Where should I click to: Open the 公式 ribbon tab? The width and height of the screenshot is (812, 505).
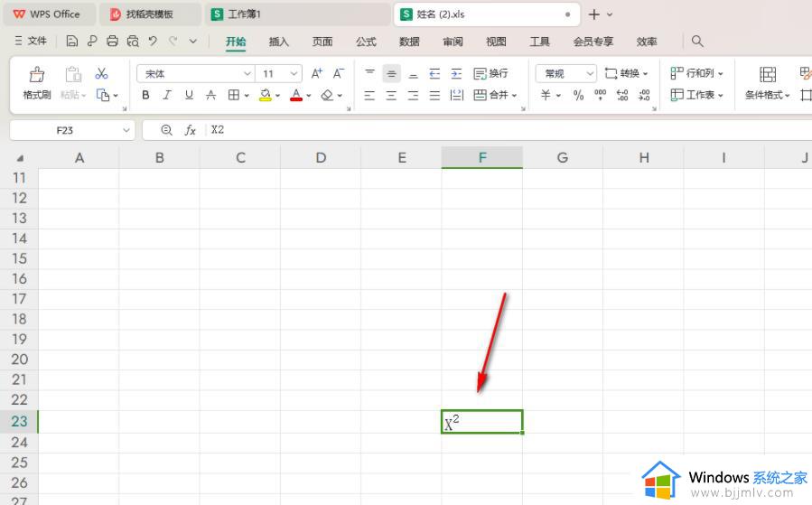[x=366, y=42]
